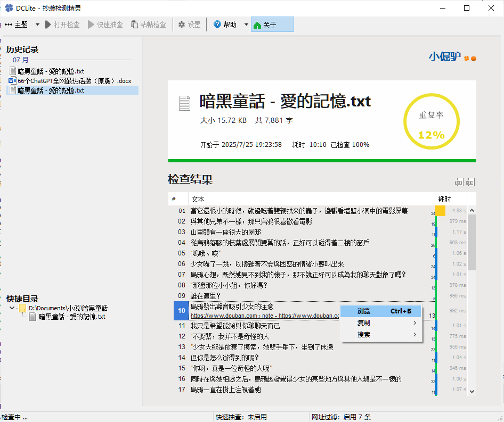Expand the arrow next to 复制
Image resolution: width=504 pixels, height=422 pixels.
click(x=414, y=323)
